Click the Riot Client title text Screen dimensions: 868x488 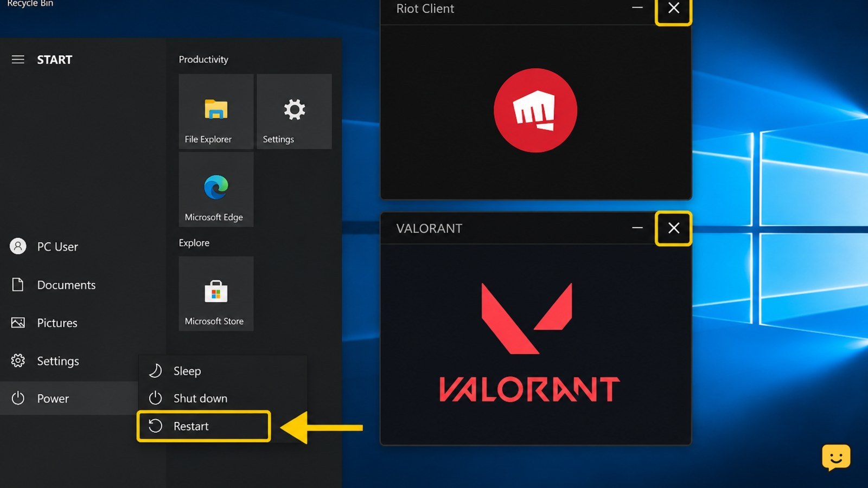tap(425, 9)
